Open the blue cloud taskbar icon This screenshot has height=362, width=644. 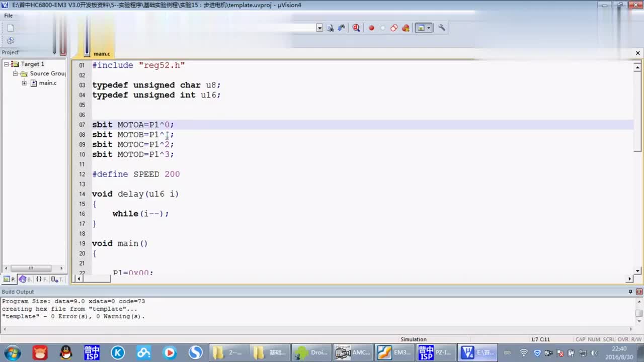(x=144, y=352)
